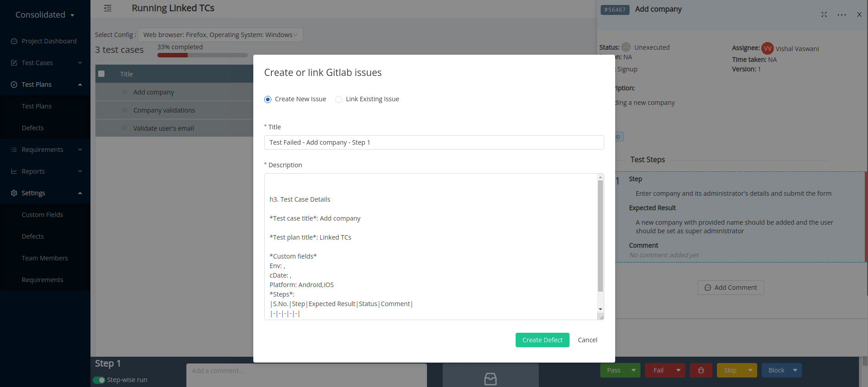Open Test Plans submenu item
Screen dimensions: 868x387
click(x=37, y=106)
